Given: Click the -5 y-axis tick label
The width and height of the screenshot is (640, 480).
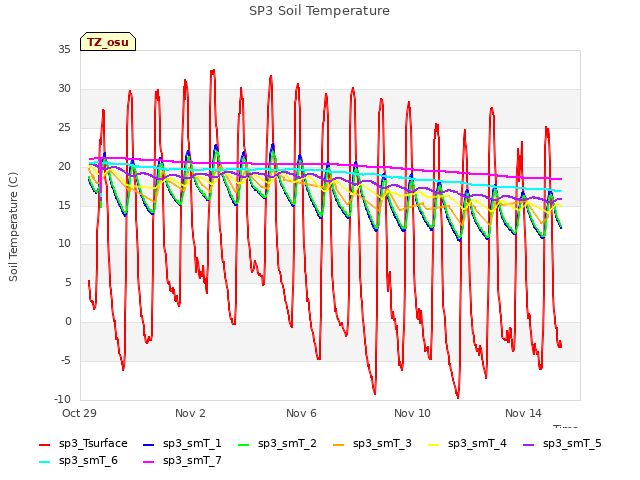Looking at the screenshot, I should 66,360.
